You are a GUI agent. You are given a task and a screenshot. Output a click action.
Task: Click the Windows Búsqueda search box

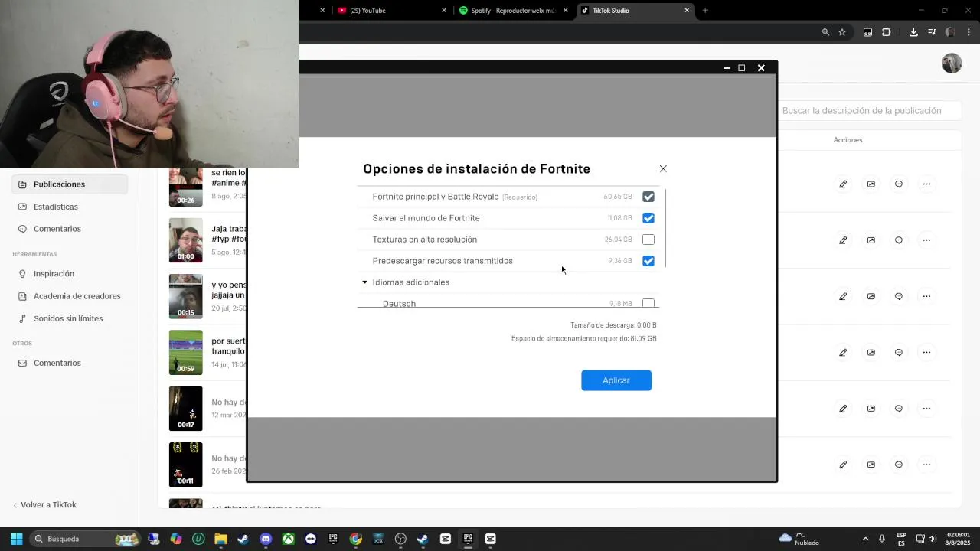[x=84, y=539]
